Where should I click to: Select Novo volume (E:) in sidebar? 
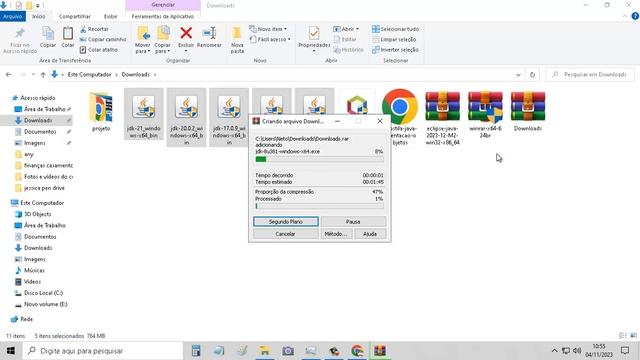(45, 304)
